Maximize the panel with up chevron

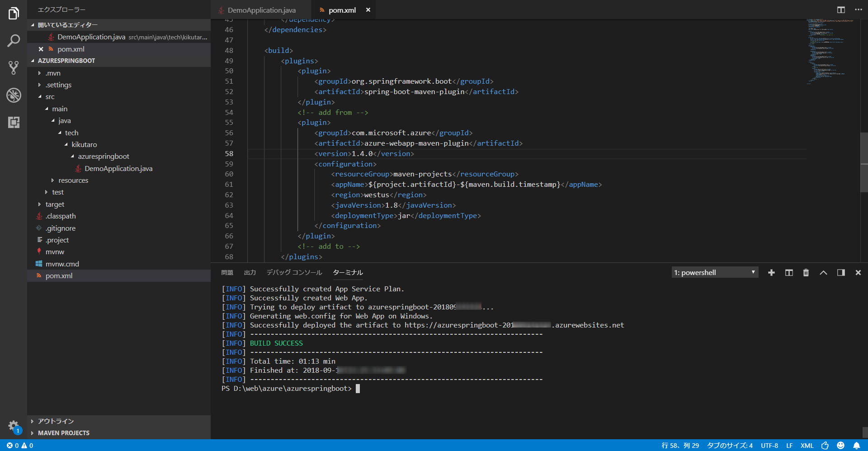coord(823,273)
